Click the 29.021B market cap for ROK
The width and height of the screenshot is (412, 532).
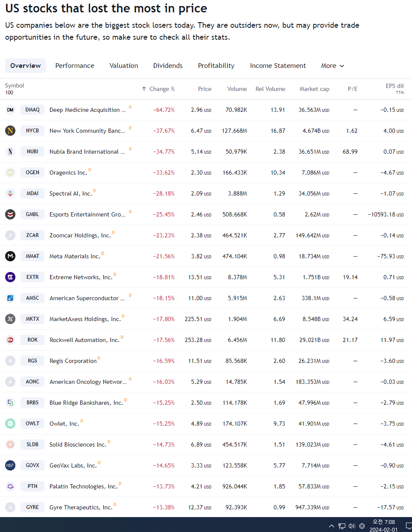[314, 340]
